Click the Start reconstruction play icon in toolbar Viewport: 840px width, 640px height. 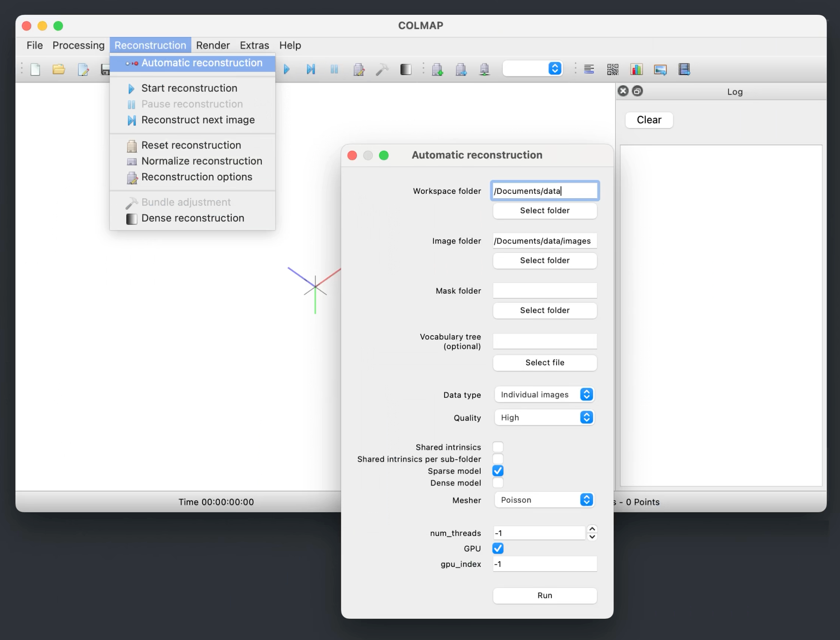coord(287,69)
